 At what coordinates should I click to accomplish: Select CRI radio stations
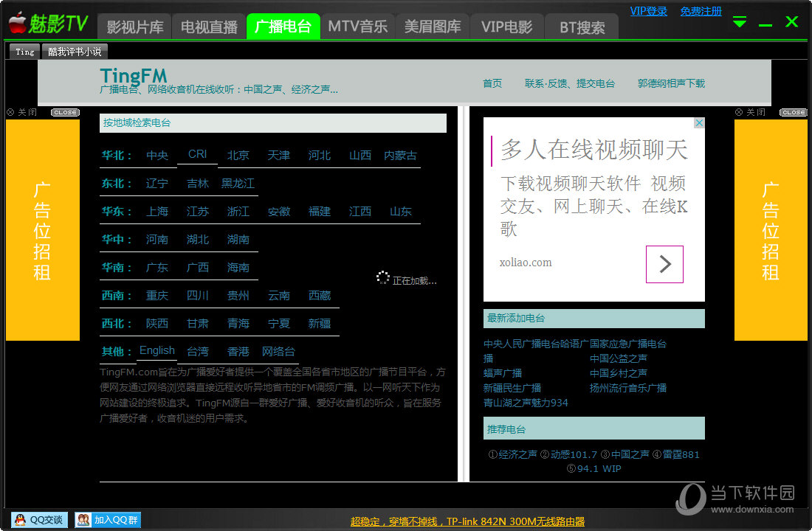(197, 154)
